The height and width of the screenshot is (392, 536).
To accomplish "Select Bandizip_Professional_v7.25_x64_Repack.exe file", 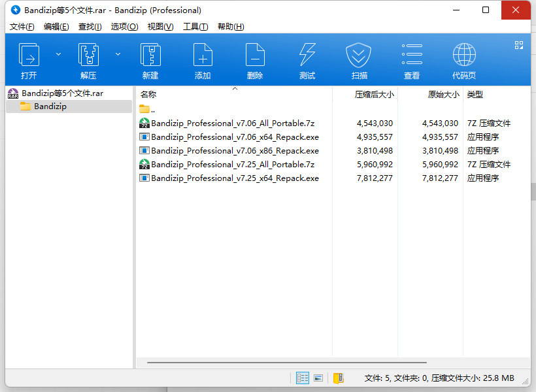I will 235,178.
